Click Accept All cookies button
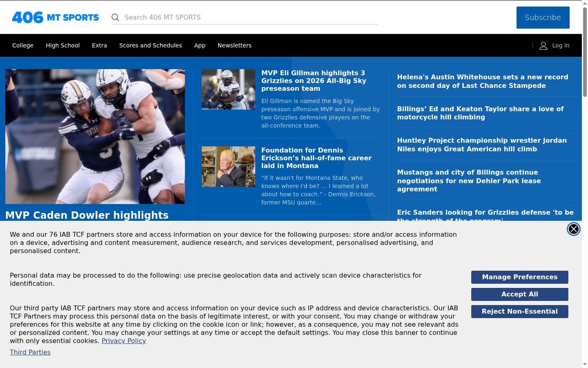The width and height of the screenshot is (588, 368). click(520, 294)
